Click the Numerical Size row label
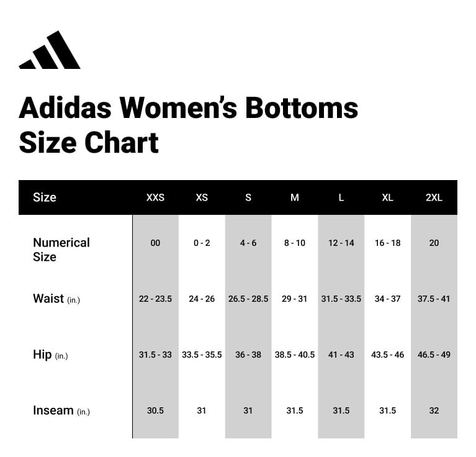This screenshot has width=476, height=457. pos(61,250)
